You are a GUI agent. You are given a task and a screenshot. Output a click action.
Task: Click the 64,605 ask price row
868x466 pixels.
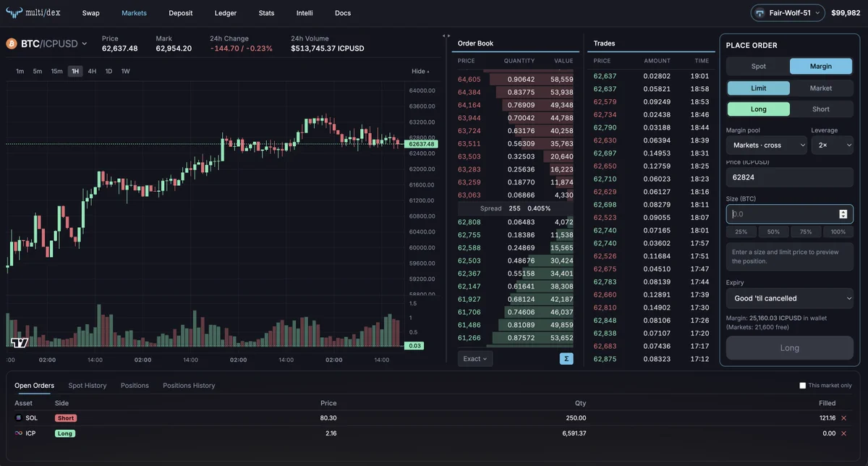point(515,80)
